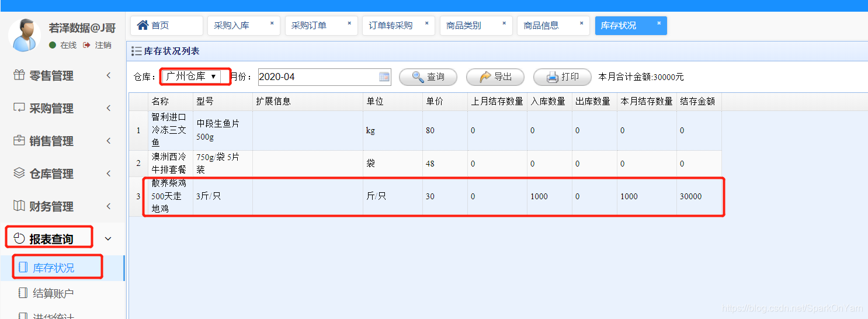Screen dimensions: 868x319
Task: Switch to the 商品类别 tab
Action: [476, 26]
